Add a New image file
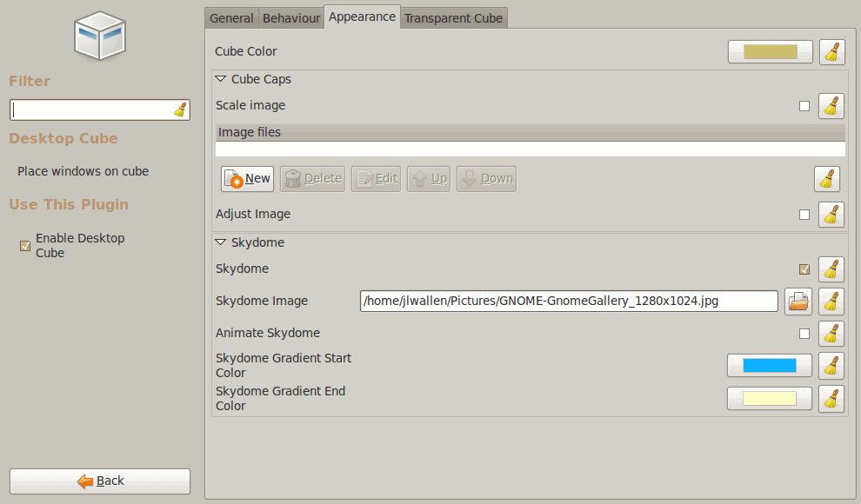The height and width of the screenshot is (504, 861). coord(247,179)
